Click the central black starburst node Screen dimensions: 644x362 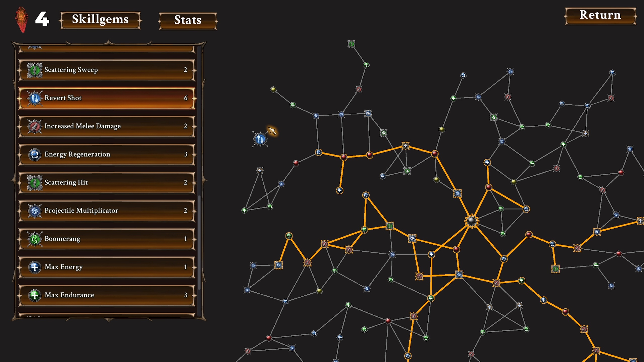tap(471, 221)
